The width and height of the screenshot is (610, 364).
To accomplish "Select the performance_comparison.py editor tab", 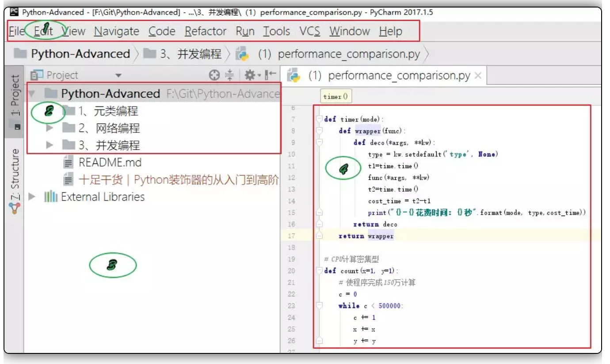I will click(389, 76).
